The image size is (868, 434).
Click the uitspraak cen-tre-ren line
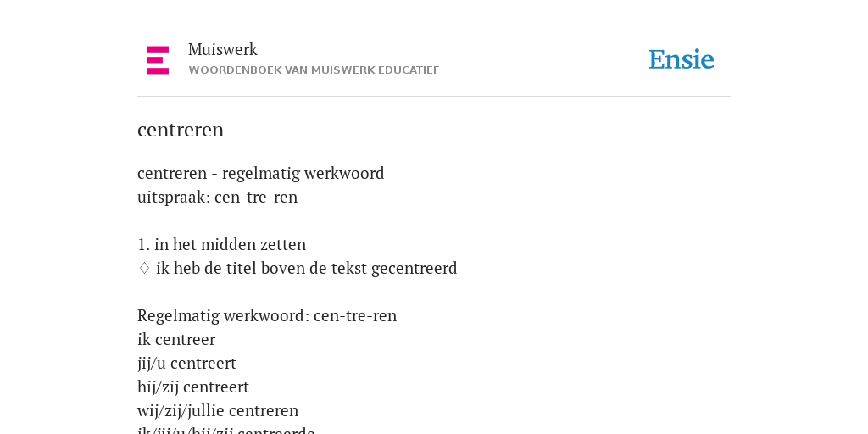point(218,197)
